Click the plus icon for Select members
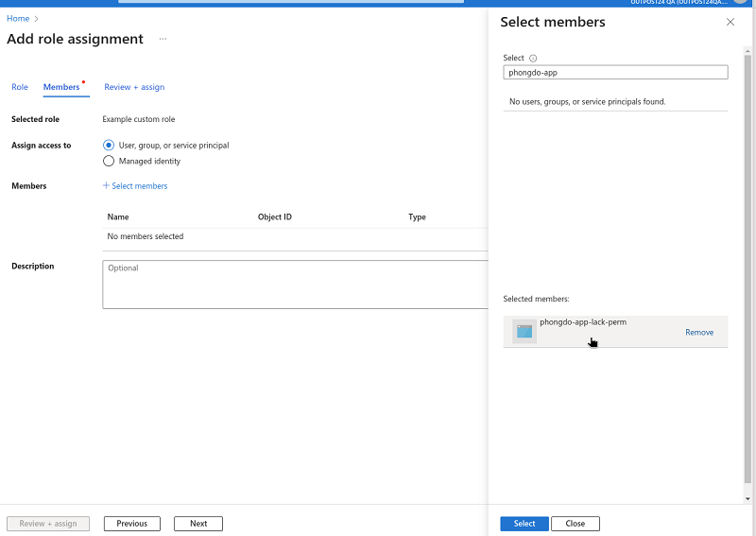 tap(106, 186)
